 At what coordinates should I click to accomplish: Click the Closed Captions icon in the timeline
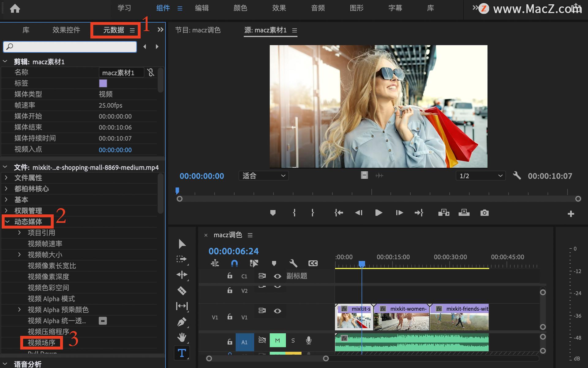pos(313,263)
